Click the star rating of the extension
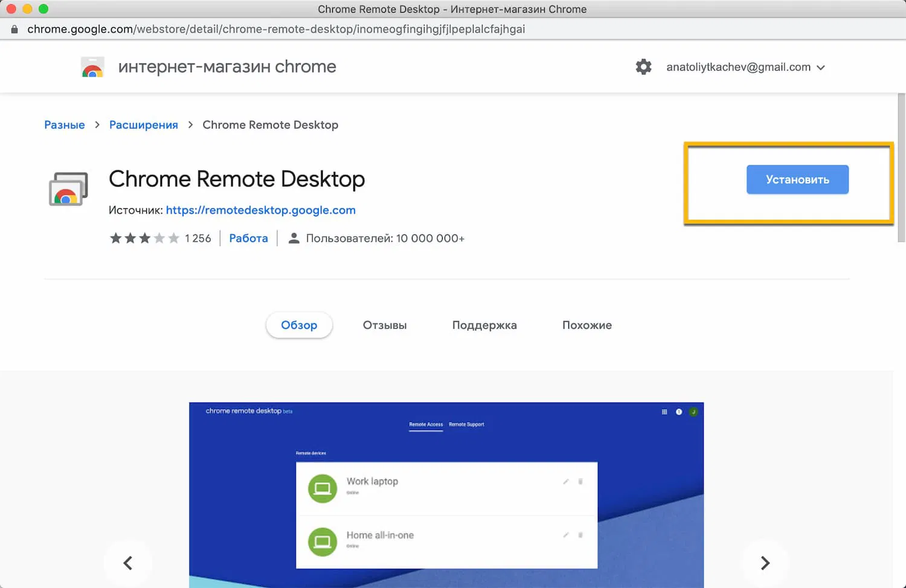This screenshot has width=906, height=588. pyautogui.click(x=144, y=238)
